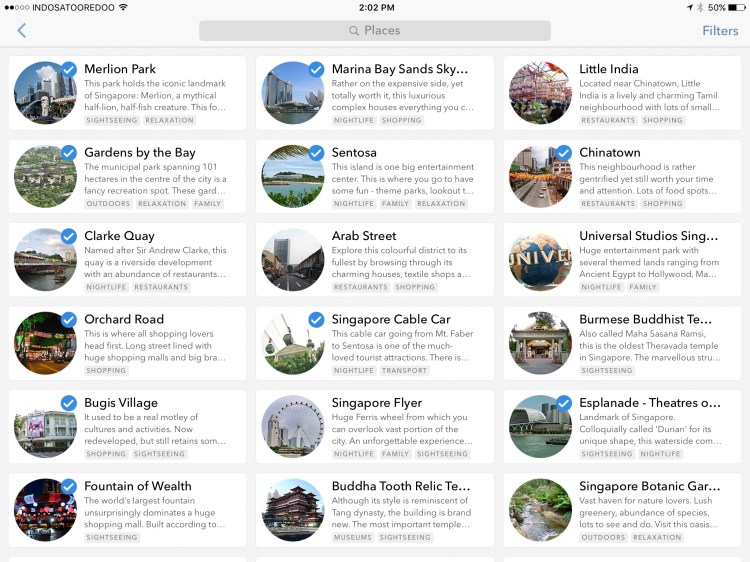The width and height of the screenshot is (750, 562).
Task: Deselect the Chinatown checkmark badge
Action: click(564, 153)
